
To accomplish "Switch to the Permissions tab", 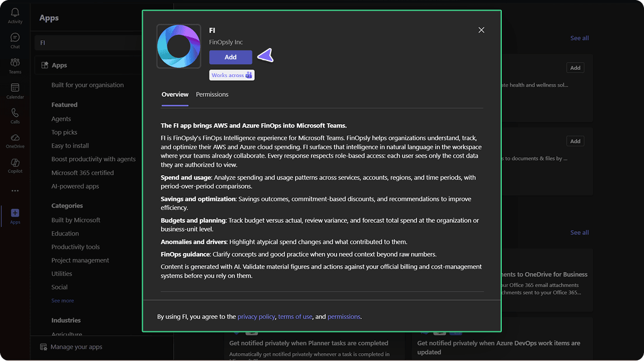I will click(x=212, y=95).
